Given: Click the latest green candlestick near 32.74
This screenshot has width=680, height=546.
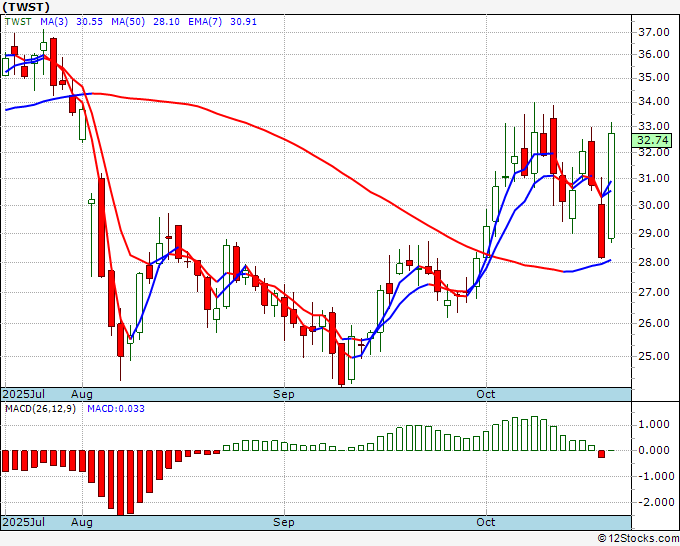Looking at the screenshot, I should [x=611, y=186].
